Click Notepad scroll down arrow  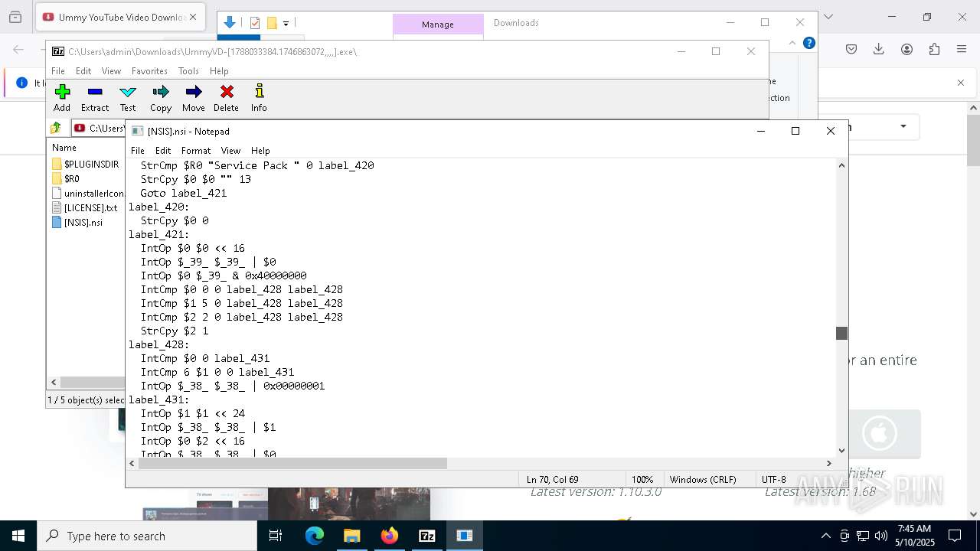tap(841, 451)
